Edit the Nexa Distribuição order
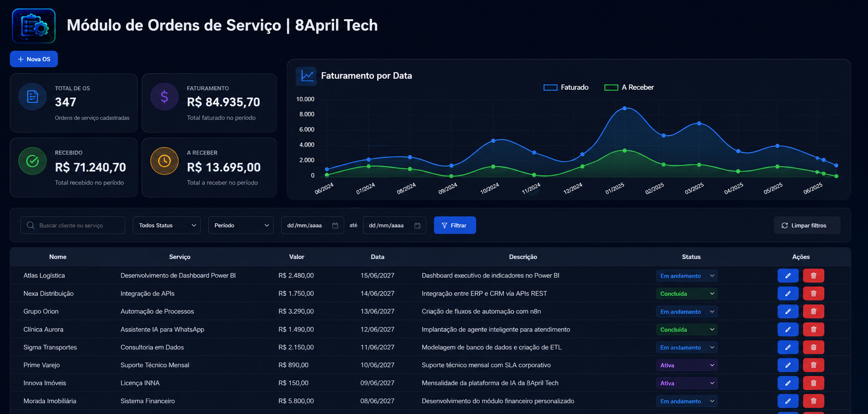This screenshot has width=868, height=414. 788,294
